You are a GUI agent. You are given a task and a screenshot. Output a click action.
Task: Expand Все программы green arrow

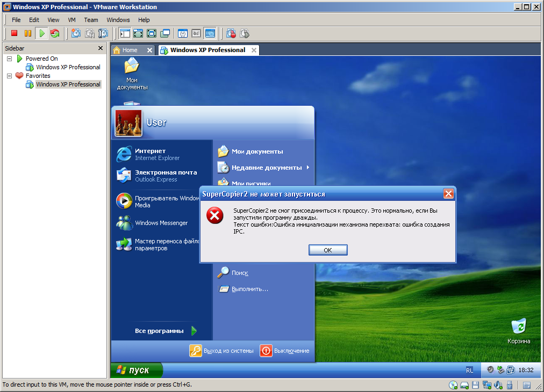(x=194, y=331)
